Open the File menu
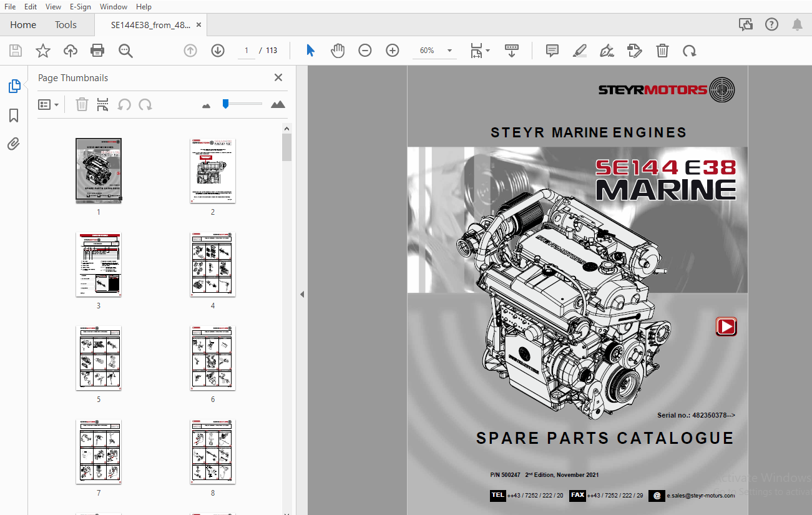The height and width of the screenshot is (515, 812). pyautogui.click(x=10, y=7)
